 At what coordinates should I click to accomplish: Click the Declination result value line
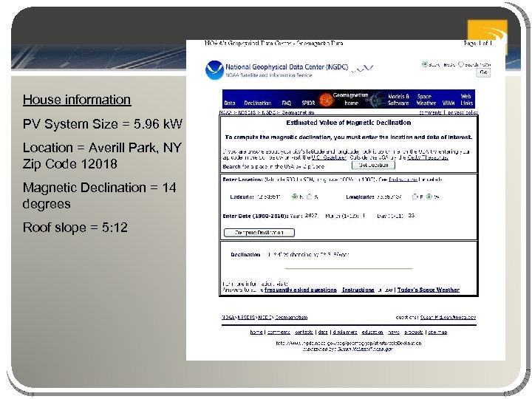[290, 254]
